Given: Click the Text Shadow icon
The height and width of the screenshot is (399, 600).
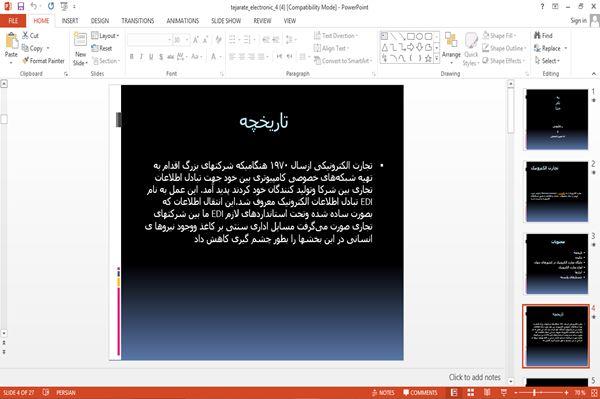Looking at the screenshot, I should pos(161,57).
